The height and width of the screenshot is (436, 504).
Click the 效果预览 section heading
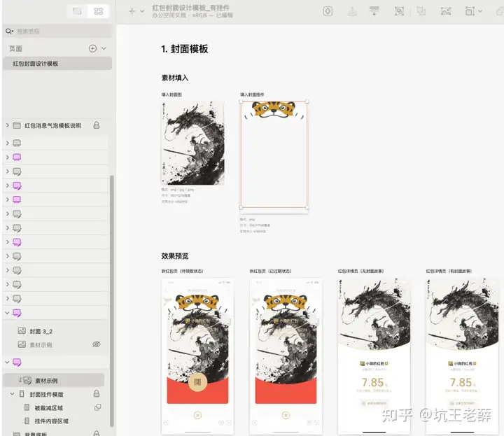[x=174, y=256]
